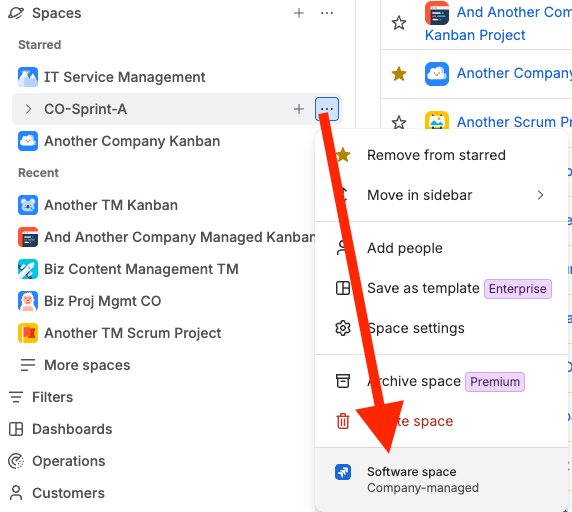Open the Spaces header more-options ellipsis
This screenshot has height=512, width=572.
pos(327,13)
